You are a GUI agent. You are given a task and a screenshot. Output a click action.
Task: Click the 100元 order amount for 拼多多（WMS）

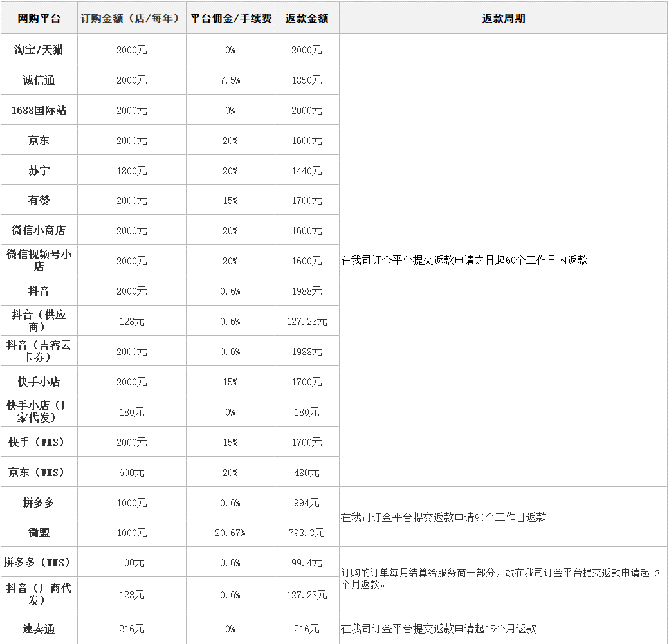pos(131,562)
